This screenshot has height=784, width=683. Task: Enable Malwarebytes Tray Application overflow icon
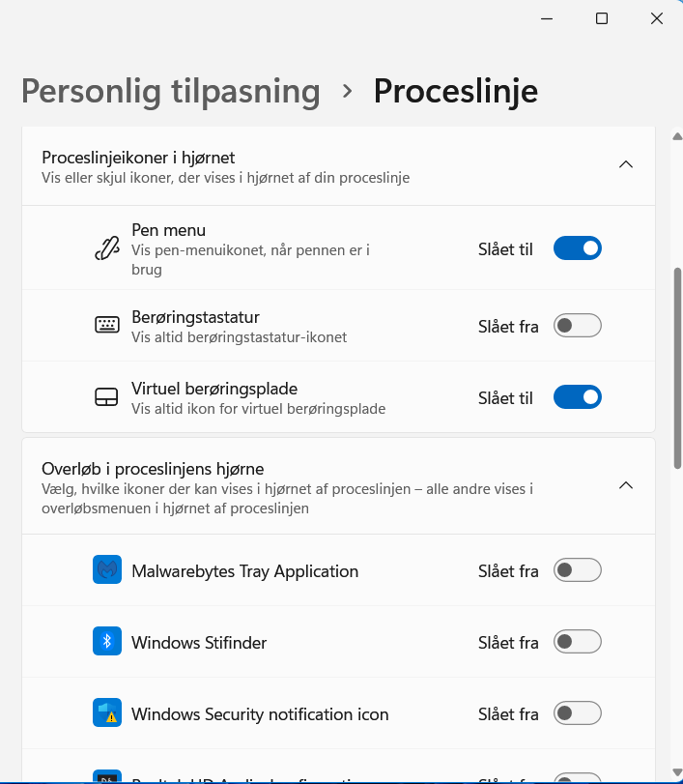577,569
